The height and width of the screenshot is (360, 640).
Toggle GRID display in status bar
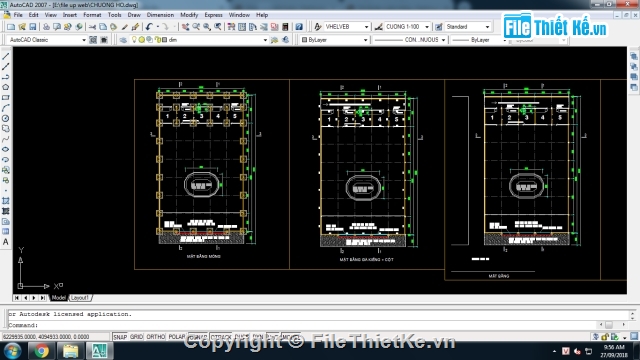coord(136,337)
